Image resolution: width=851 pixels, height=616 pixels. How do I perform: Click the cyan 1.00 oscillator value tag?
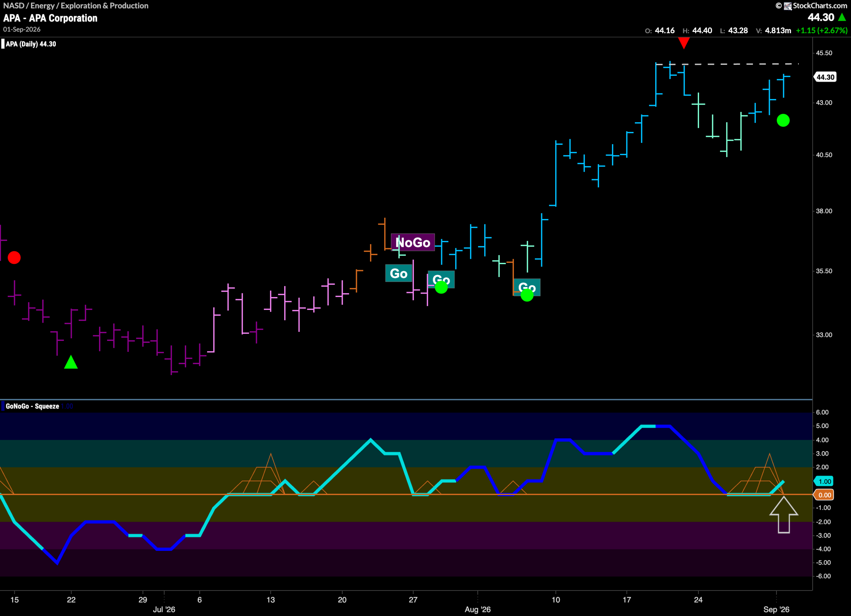(x=824, y=481)
